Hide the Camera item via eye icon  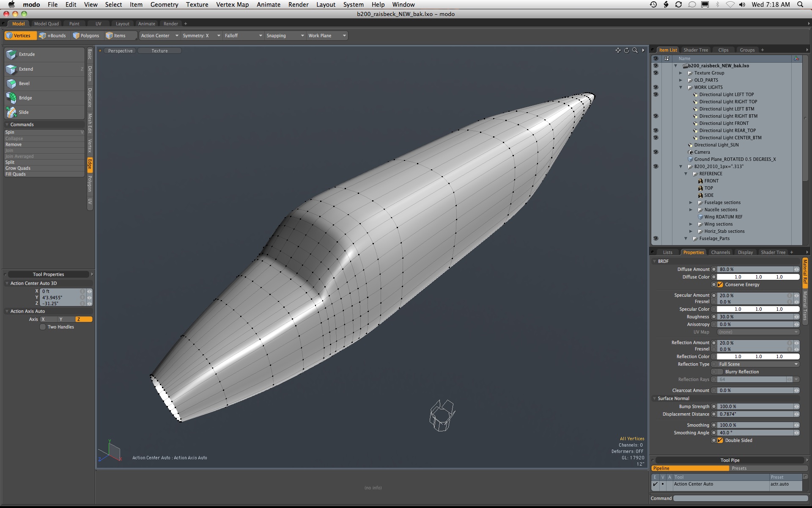tap(656, 152)
